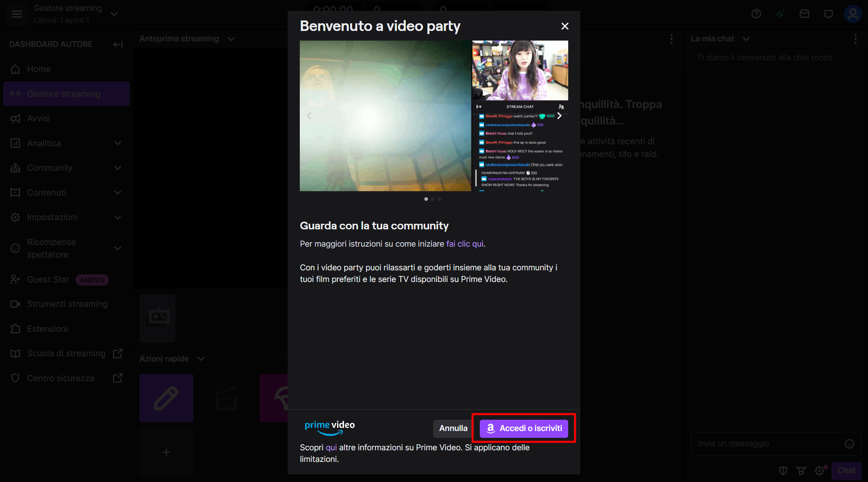Click the shield moderation icon below chat
The image size is (868, 482).
(783, 470)
